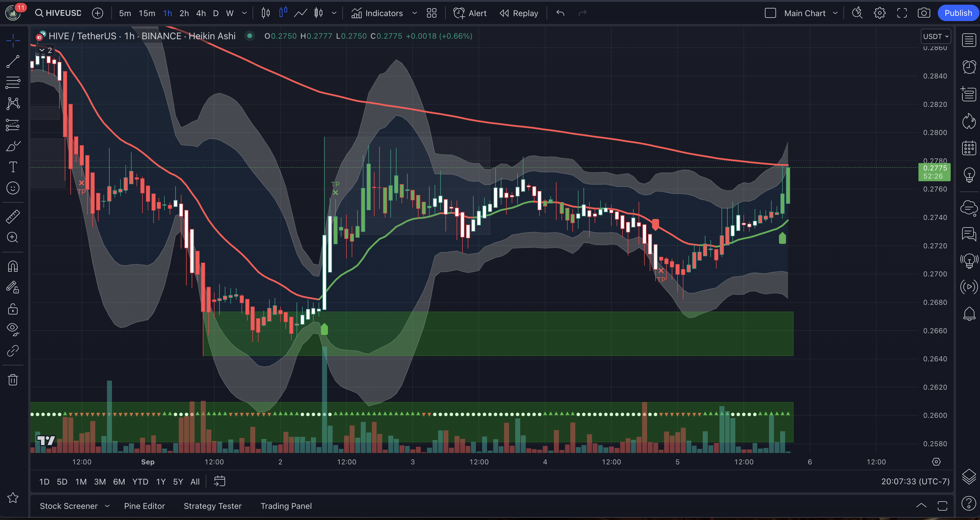Open the object tree layers panel
Viewport: 980px width, 520px height.
point(969,477)
